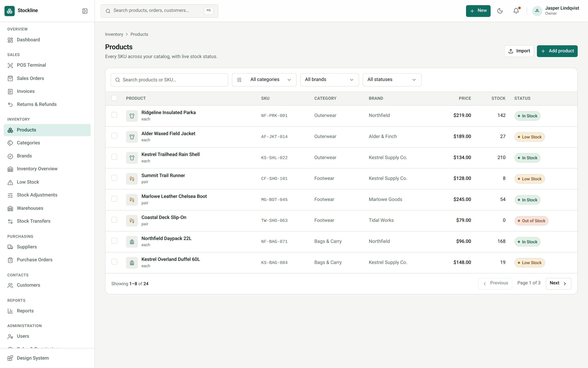Click the POS Terminal scanner icon
Viewport: 588px width, 368px height.
[x=10, y=65]
